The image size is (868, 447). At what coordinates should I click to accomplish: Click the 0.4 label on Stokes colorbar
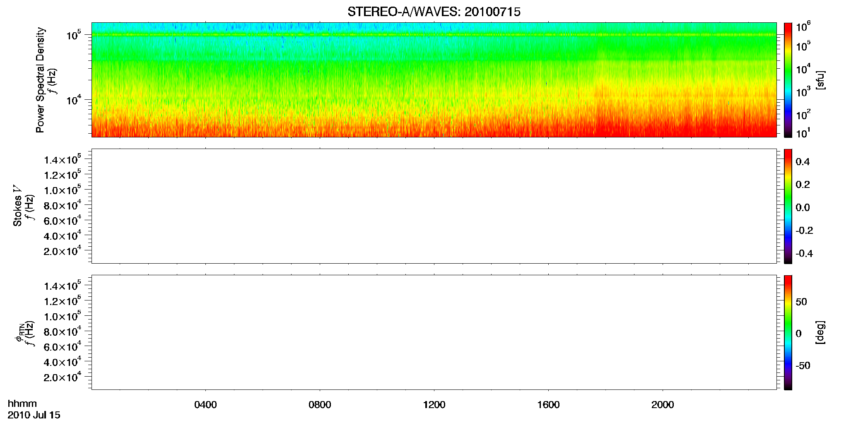coord(803,162)
